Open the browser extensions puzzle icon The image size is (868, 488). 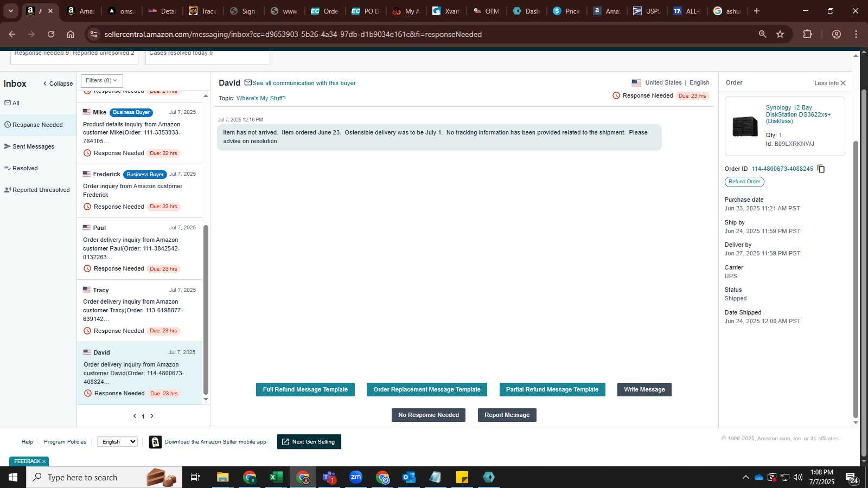tap(807, 34)
